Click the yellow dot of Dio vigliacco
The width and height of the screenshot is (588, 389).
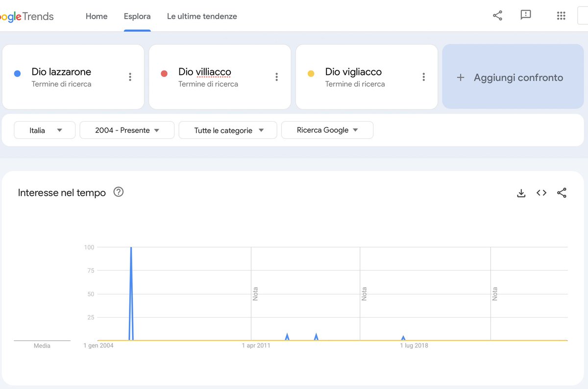coord(311,74)
